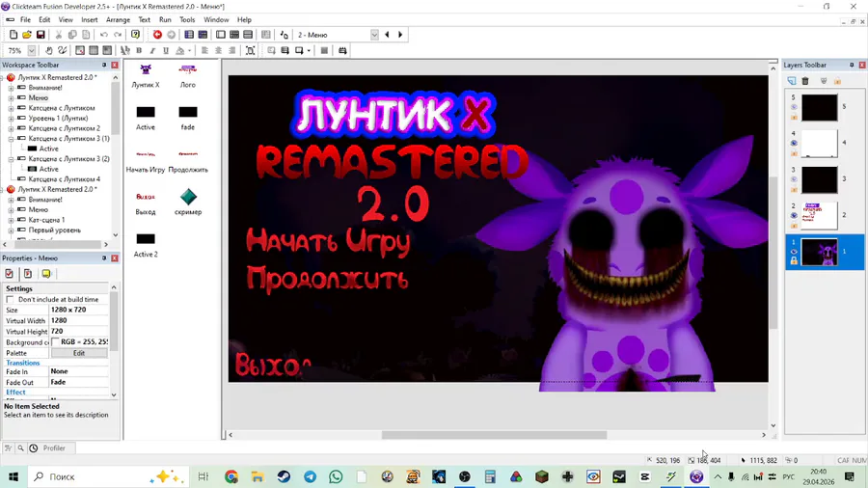The width and height of the screenshot is (868, 488).
Task: Click the Italic text icon
Action: pos(152,50)
